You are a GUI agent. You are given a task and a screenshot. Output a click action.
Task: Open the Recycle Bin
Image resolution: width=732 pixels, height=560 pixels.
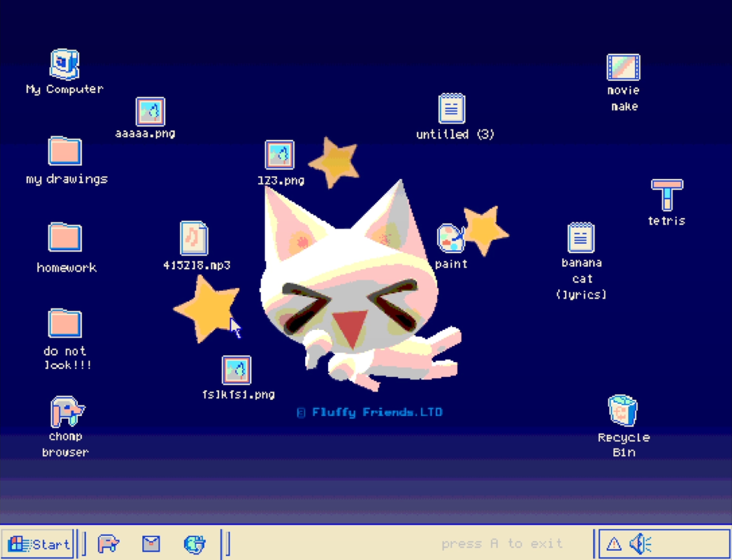(x=622, y=410)
